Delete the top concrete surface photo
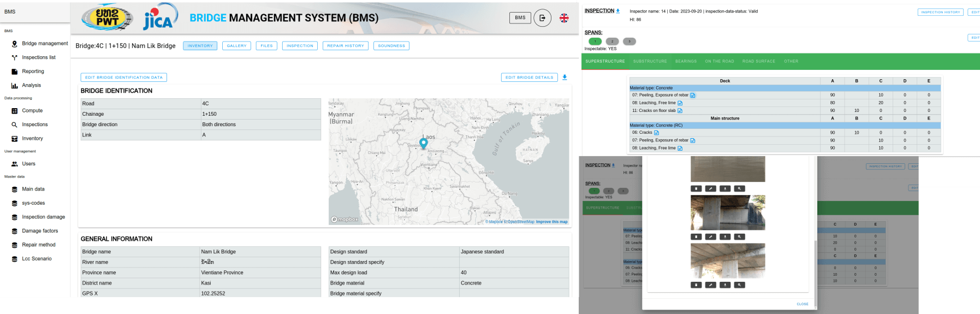This screenshot has width=980, height=314. pyautogui.click(x=696, y=188)
